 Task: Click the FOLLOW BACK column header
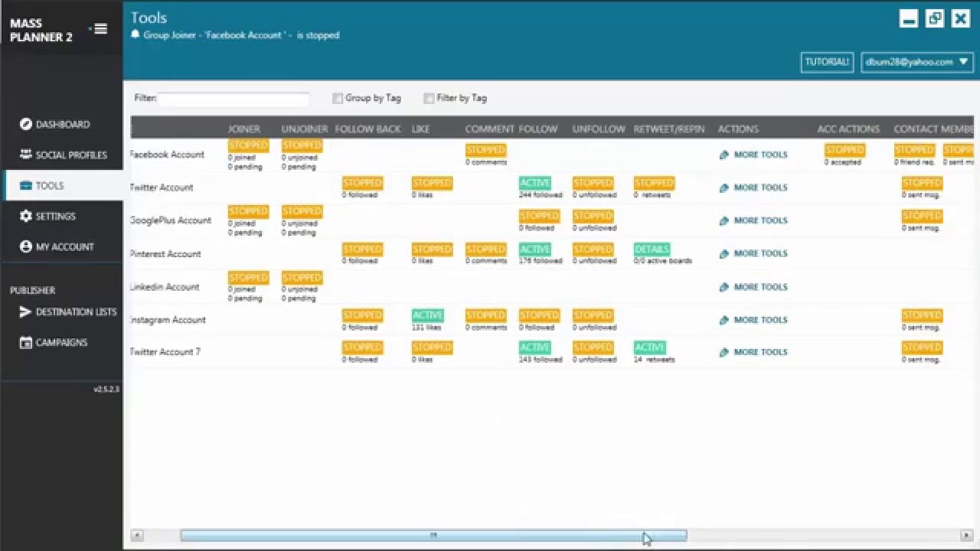pos(367,129)
